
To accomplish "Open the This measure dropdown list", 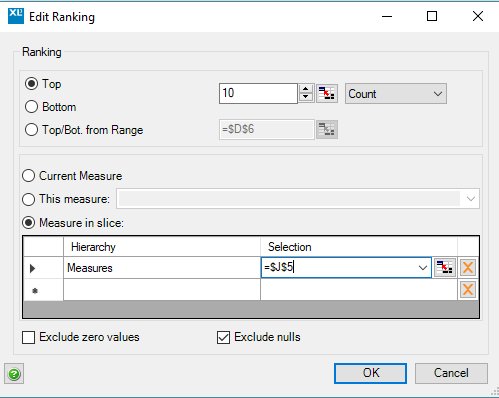I will (x=471, y=199).
